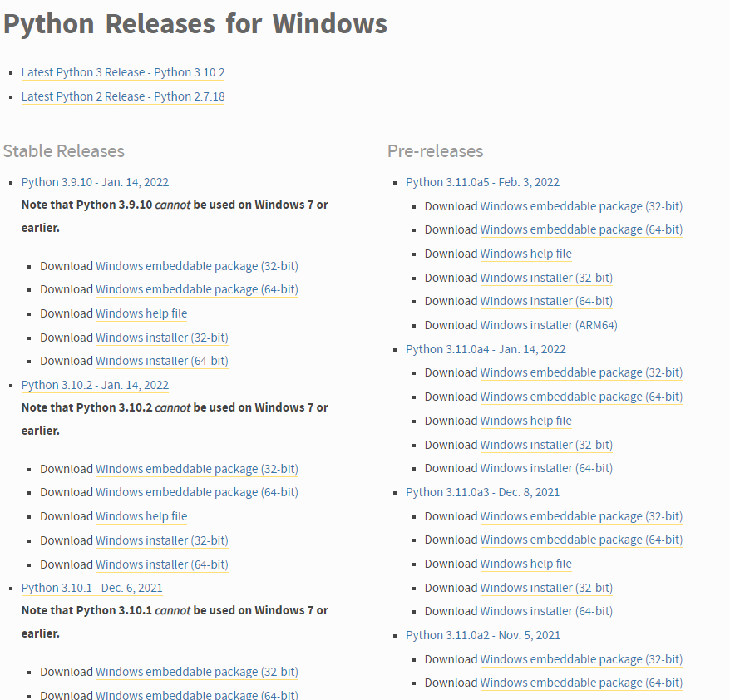Download Python 3.11.0a4 Windows embeddable package (64-bit)
Screen dimensions: 730x700
(x=581, y=397)
